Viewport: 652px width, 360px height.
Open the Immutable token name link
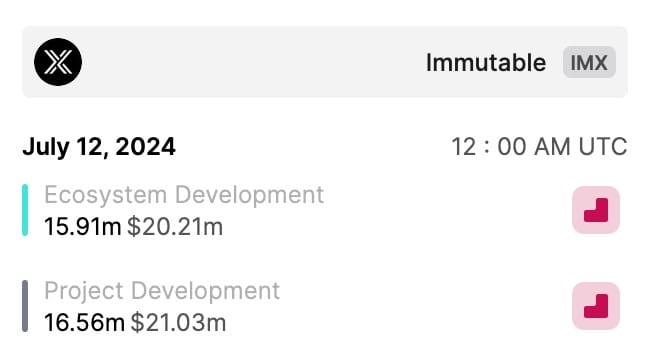(486, 63)
